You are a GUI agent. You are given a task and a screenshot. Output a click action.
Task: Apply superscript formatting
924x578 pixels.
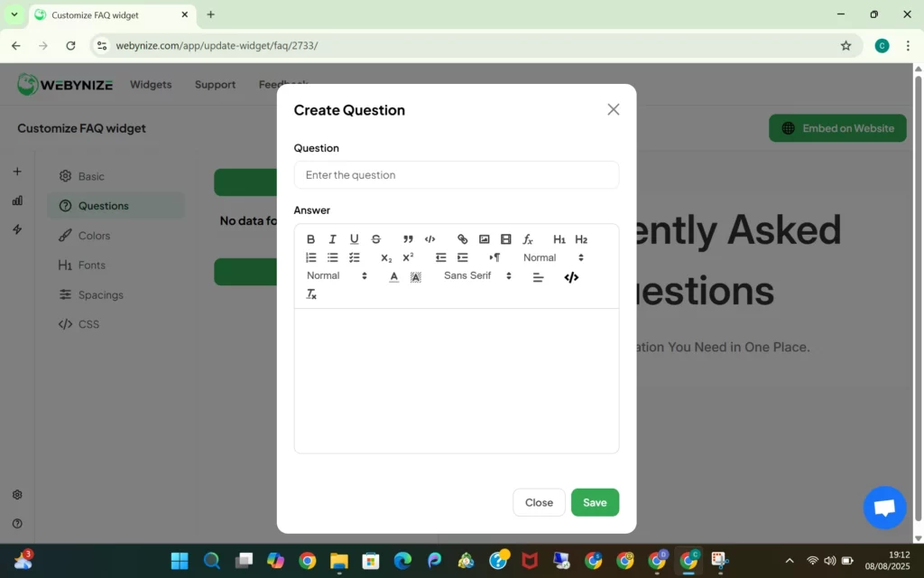coord(408,257)
